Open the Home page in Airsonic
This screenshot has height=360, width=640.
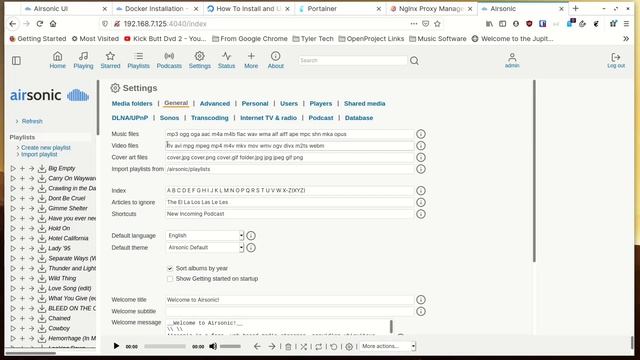58,60
